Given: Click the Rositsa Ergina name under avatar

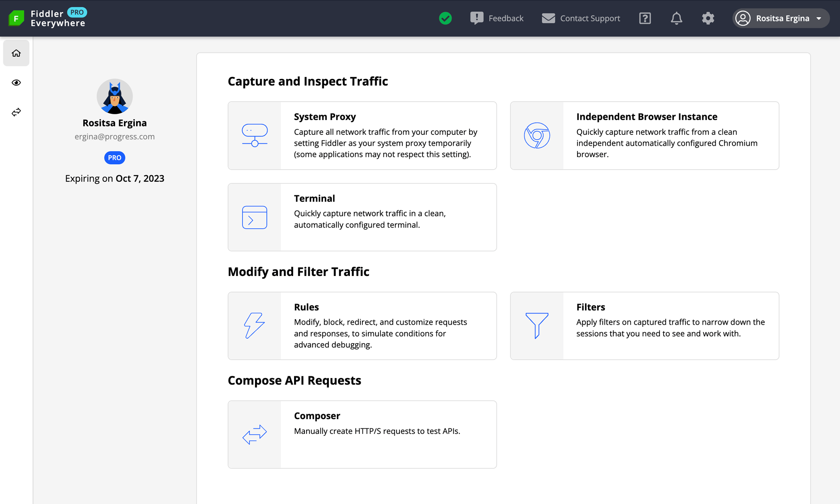Looking at the screenshot, I should [x=115, y=123].
